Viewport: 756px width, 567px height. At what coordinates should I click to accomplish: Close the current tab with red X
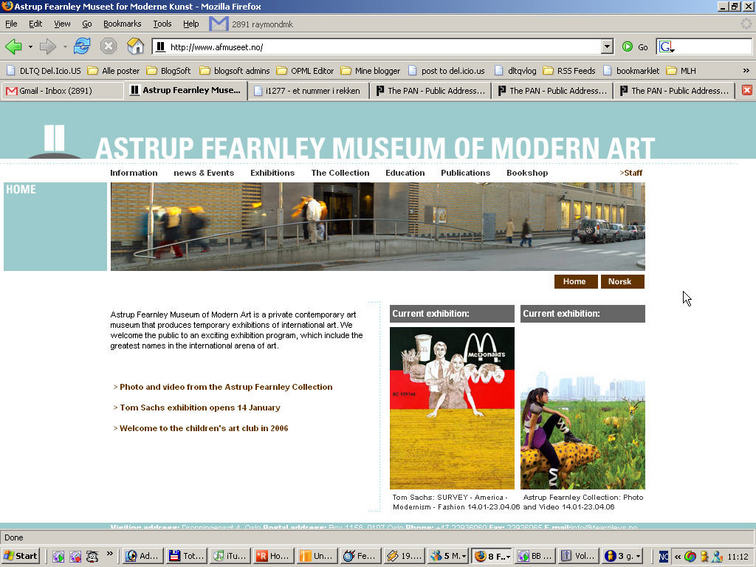point(747,90)
